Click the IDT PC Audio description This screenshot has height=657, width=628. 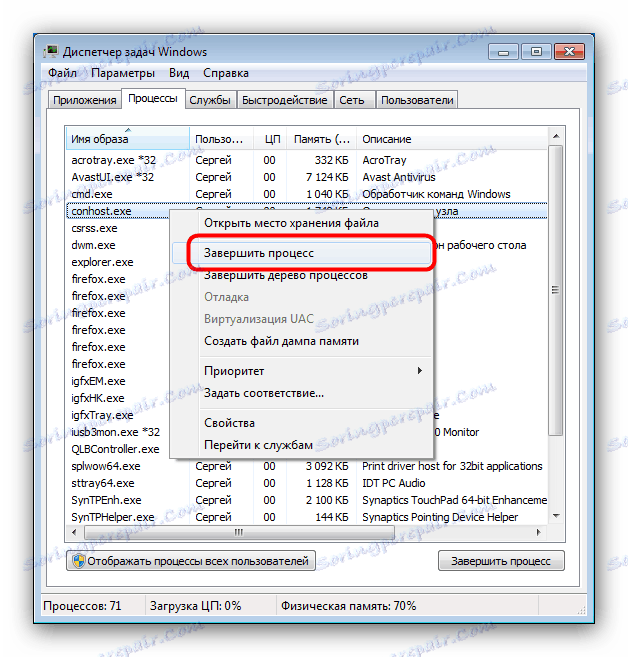[x=394, y=483]
